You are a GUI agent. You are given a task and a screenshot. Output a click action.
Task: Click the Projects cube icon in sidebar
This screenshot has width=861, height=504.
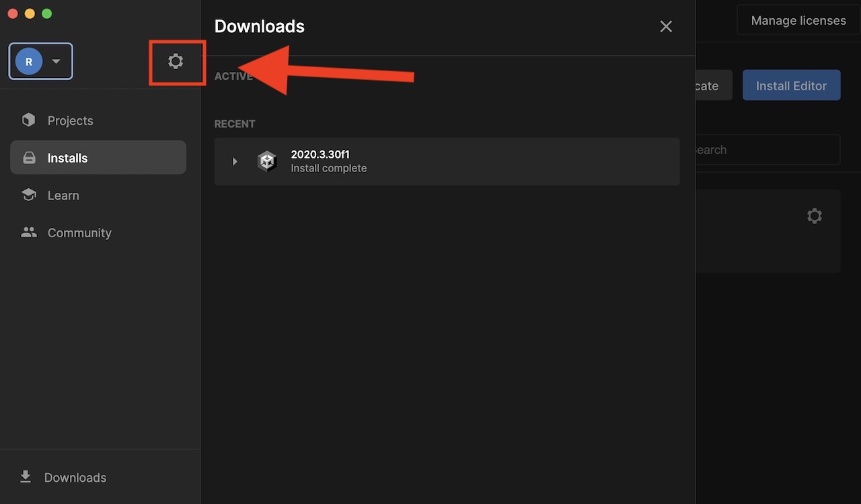point(28,120)
